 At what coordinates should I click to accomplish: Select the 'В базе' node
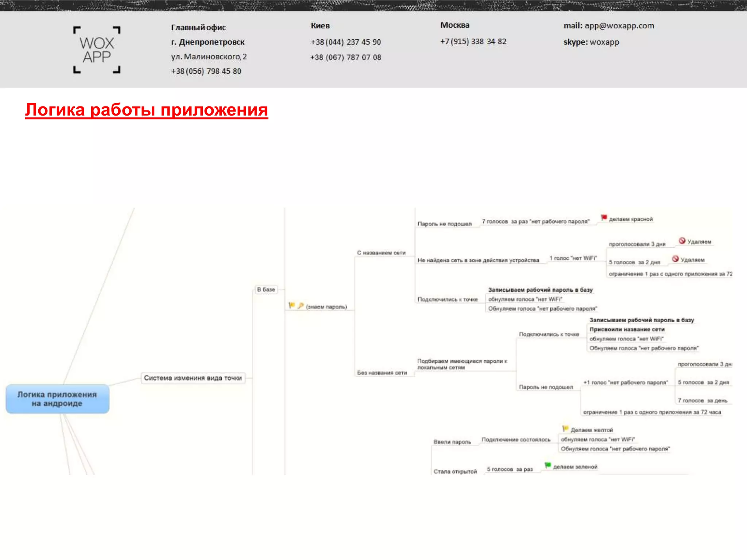[266, 289]
